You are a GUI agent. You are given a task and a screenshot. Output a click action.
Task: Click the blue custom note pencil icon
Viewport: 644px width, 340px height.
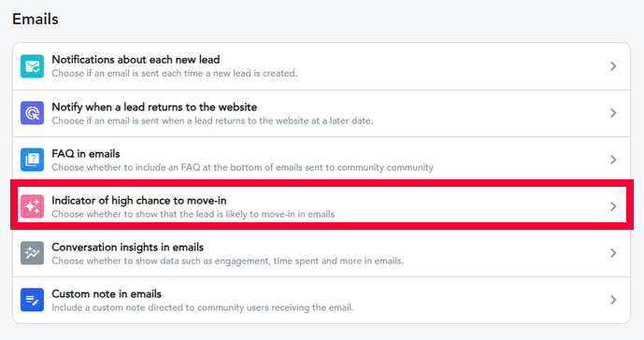click(x=32, y=300)
